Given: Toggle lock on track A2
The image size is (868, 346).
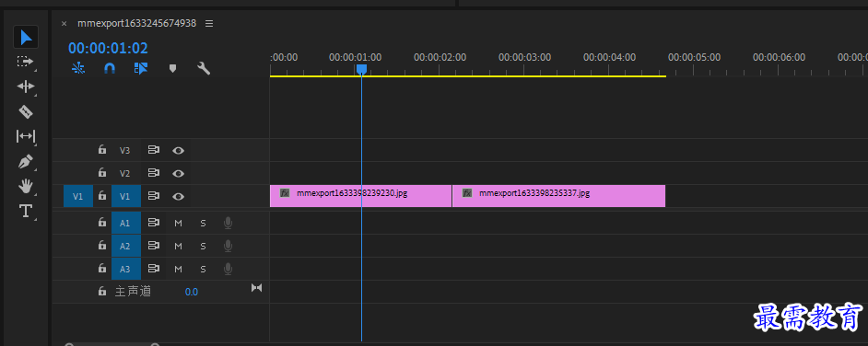Looking at the screenshot, I should (x=102, y=245).
